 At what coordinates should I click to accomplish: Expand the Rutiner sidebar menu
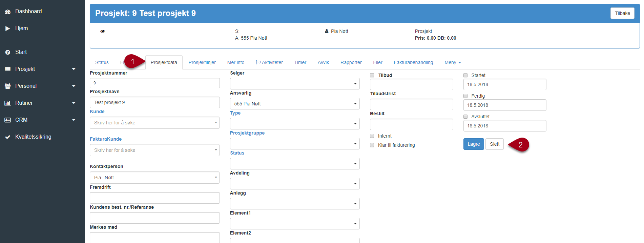pos(74,103)
